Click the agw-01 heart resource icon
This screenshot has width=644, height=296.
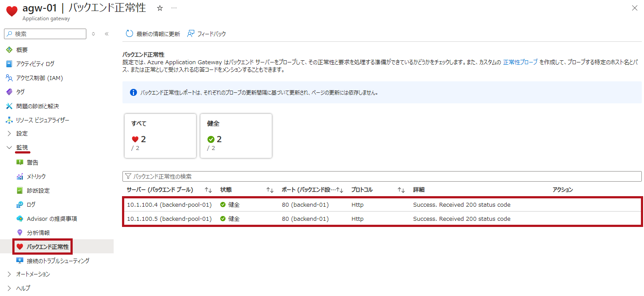click(x=12, y=11)
